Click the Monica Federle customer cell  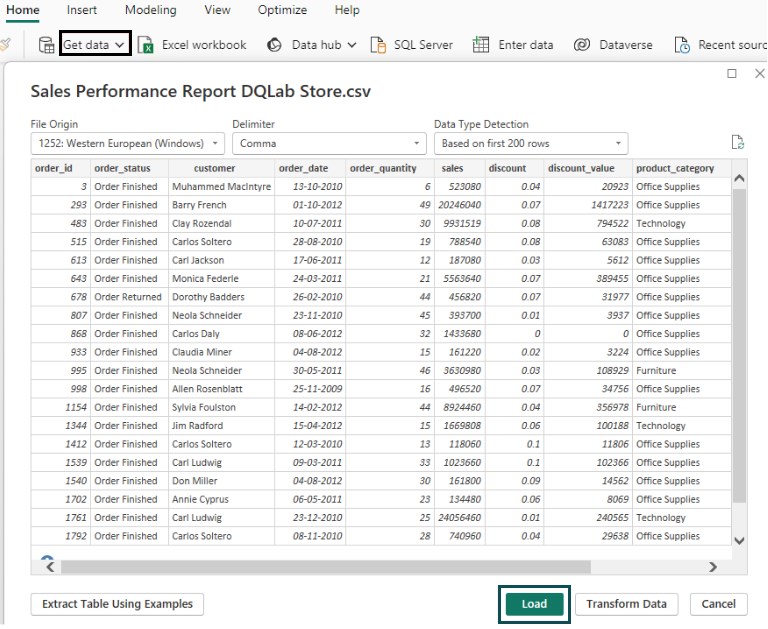tap(221, 278)
